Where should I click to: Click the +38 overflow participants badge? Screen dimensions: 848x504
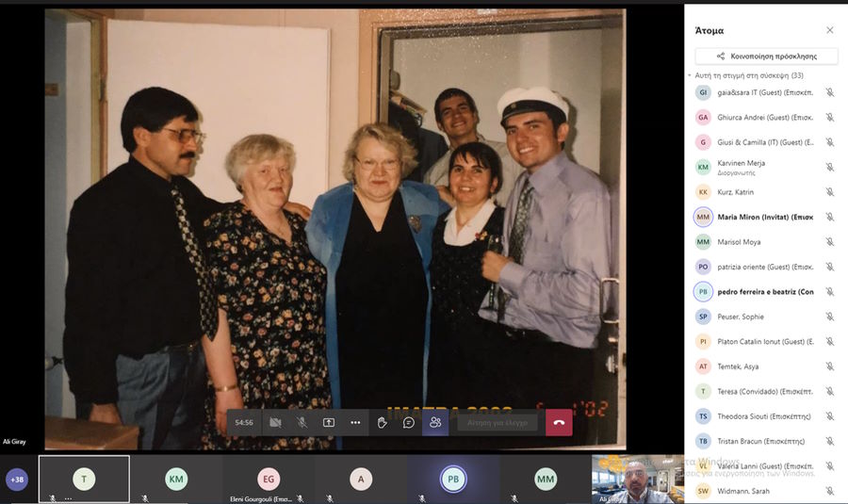pyautogui.click(x=17, y=480)
